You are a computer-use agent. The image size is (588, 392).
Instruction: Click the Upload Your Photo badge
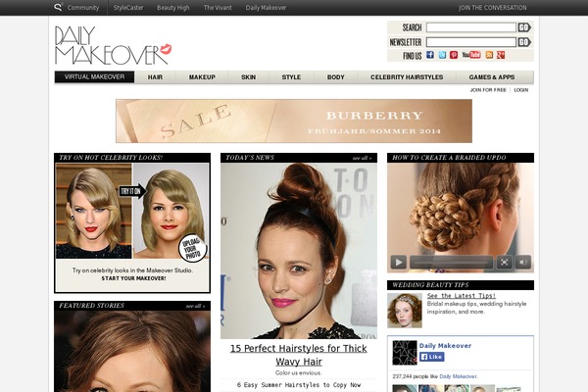pos(192,248)
